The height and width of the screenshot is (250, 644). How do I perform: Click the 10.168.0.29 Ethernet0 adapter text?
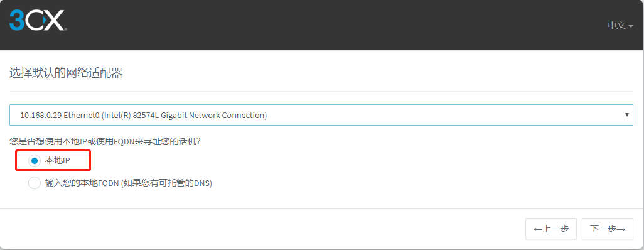click(143, 115)
